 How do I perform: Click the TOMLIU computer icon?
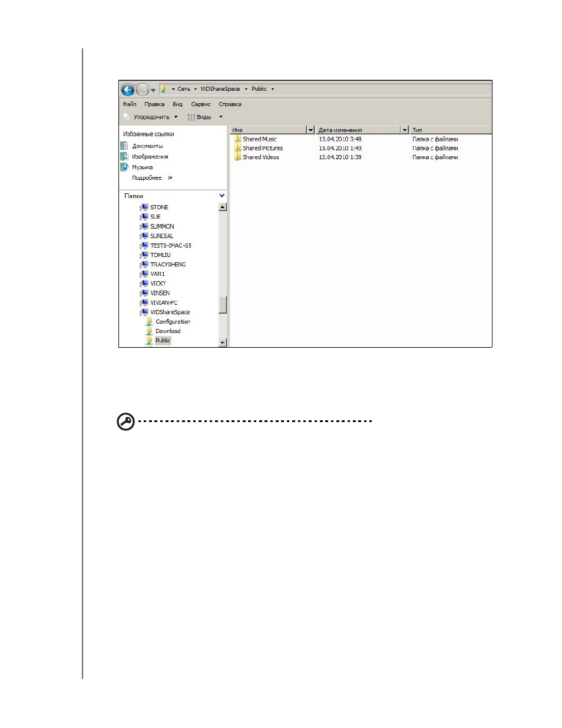point(144,255)
